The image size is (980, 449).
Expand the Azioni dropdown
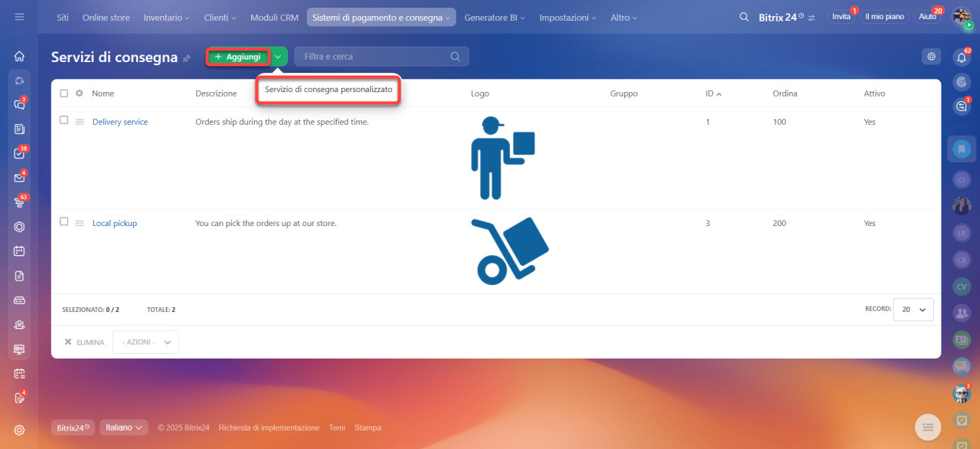[145, 342]
